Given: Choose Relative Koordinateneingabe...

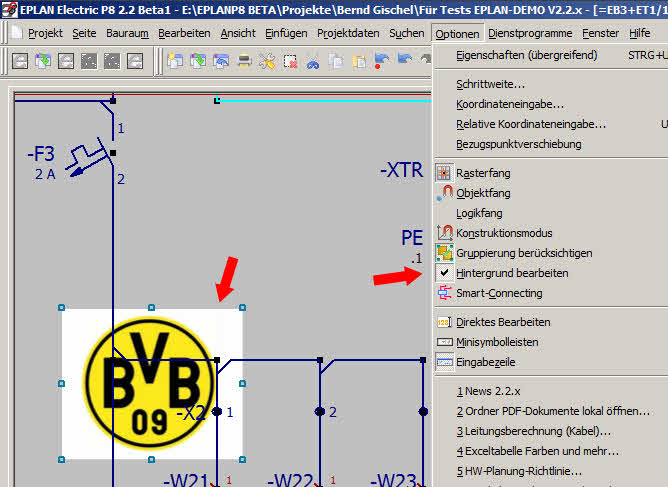Looking at the screenshot, I should [x=531, y=124].
